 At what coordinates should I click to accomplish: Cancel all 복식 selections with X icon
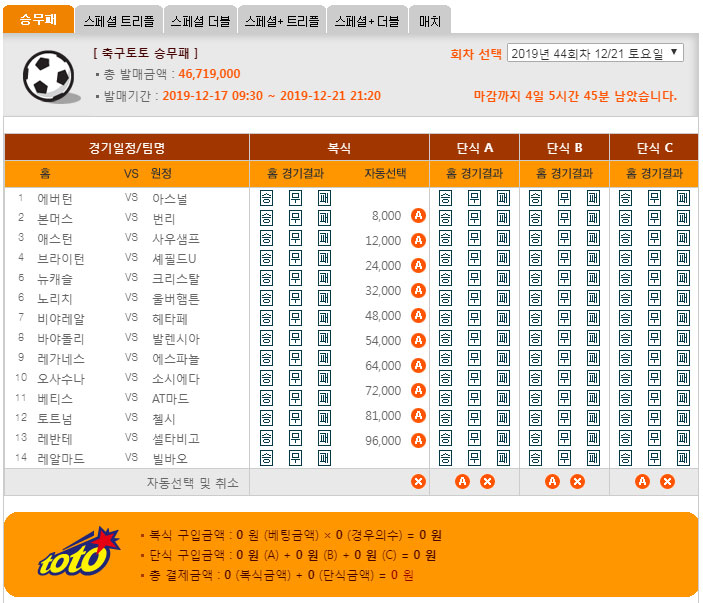(x=418, y=482)
